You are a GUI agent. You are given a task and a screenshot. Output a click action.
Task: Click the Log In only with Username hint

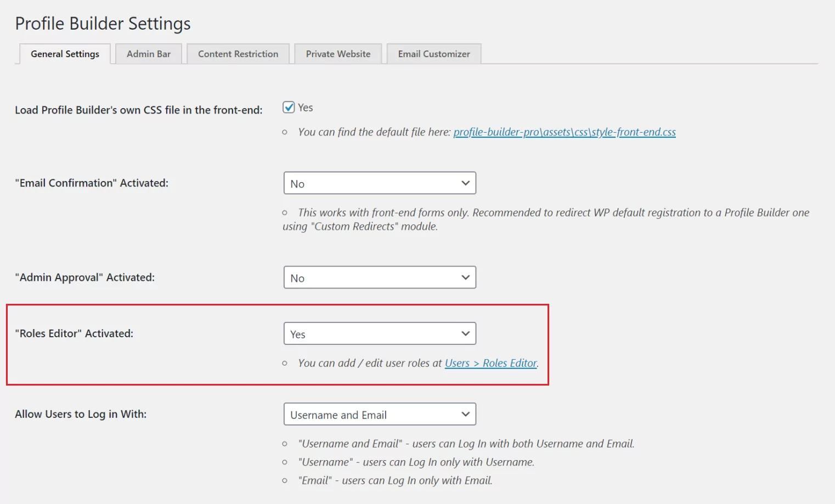[416, 462]
